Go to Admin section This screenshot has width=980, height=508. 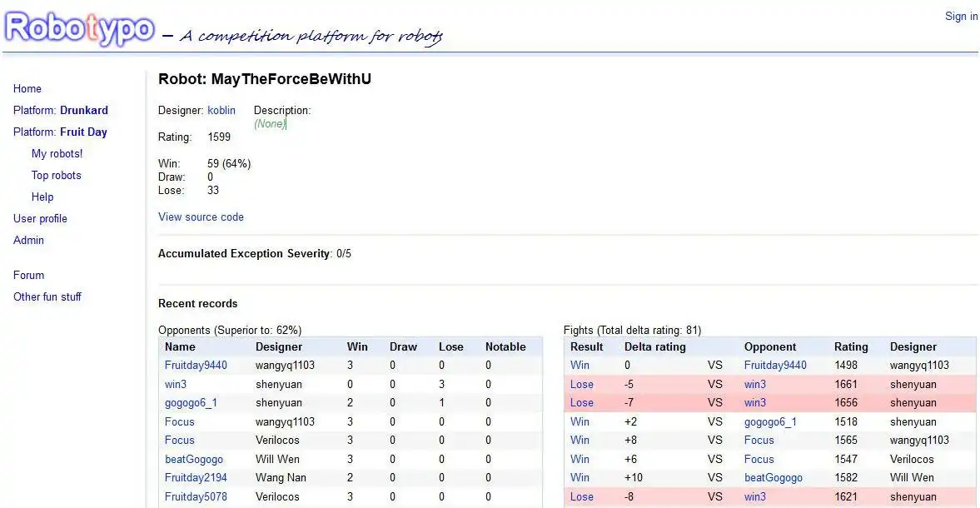coord(29,241)
